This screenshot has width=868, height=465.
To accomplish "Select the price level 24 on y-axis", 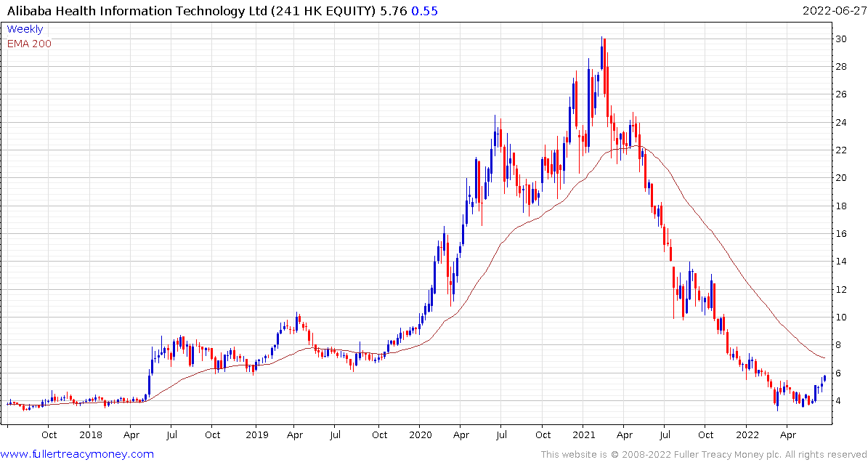I will pyautogui.click(x=843, y=122).
